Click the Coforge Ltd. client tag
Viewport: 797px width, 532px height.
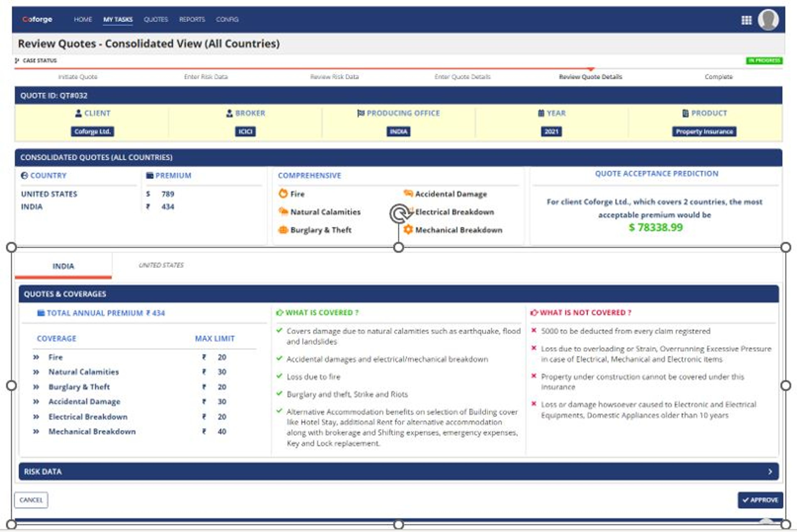(92, 132)
